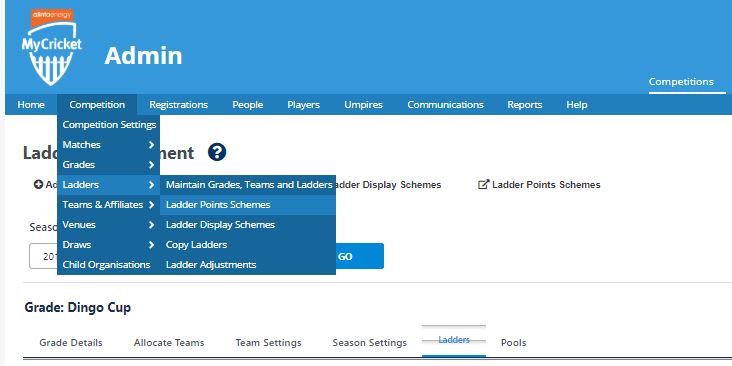Switch to the Pools tab
Viewport: 732px width, 366px height.
pyautogui.click(x=514, y=343)
